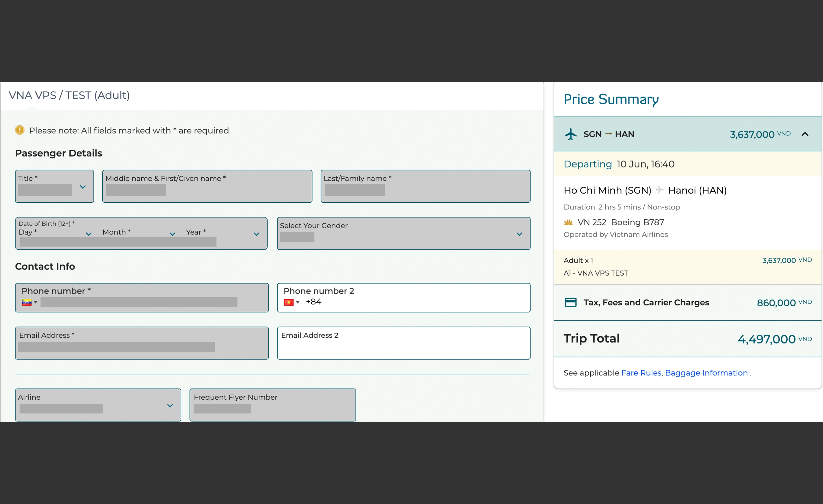Image resolution: width=823 pixels, height=504 pixels.
Task: Click the Passenger Details heading
Action: point(58,153)
